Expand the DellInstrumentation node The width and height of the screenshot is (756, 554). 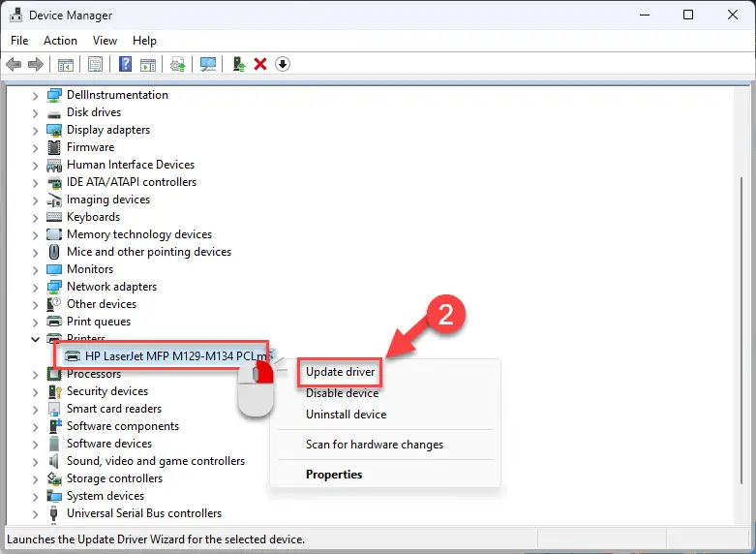35,96
